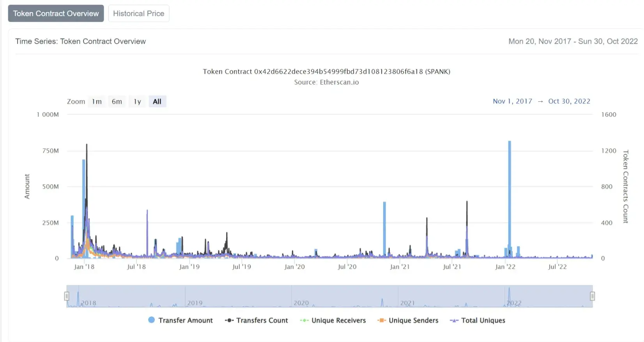Grab the right navigator range handle

coord(593,296)
